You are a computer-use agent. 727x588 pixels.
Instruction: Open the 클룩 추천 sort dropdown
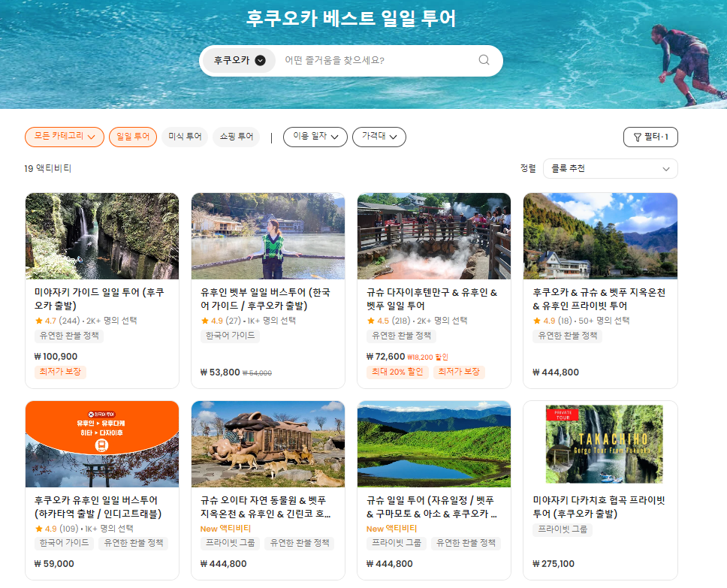pyautogui.click(x=610, y=168)
